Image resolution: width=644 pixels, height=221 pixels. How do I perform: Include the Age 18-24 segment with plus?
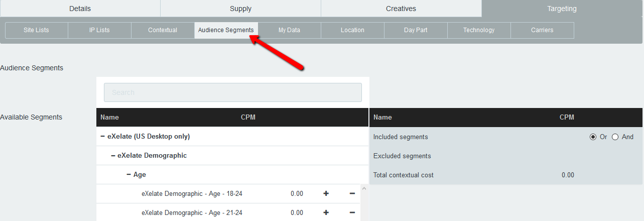pos(326,193)
